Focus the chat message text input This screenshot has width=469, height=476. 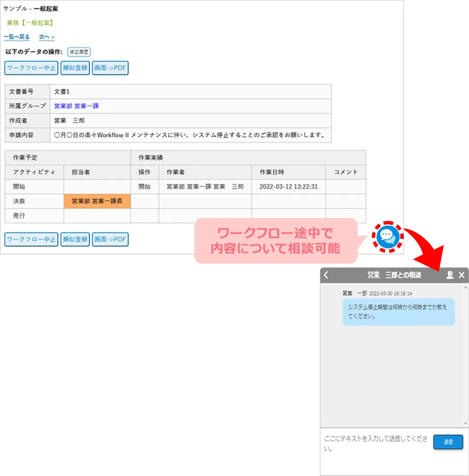pyautogui.click(x=376, y=444)
